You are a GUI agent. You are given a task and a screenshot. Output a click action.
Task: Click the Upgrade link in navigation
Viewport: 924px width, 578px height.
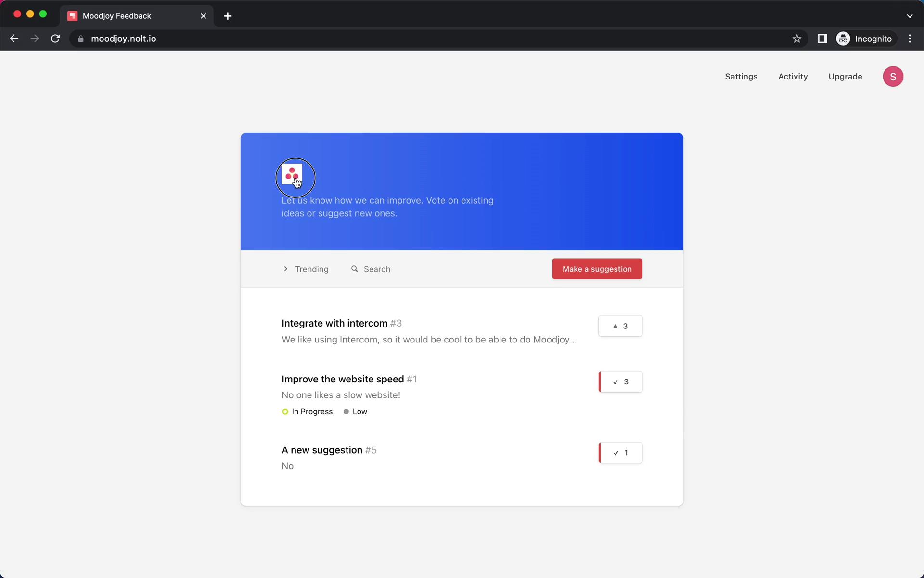(846, 76)
